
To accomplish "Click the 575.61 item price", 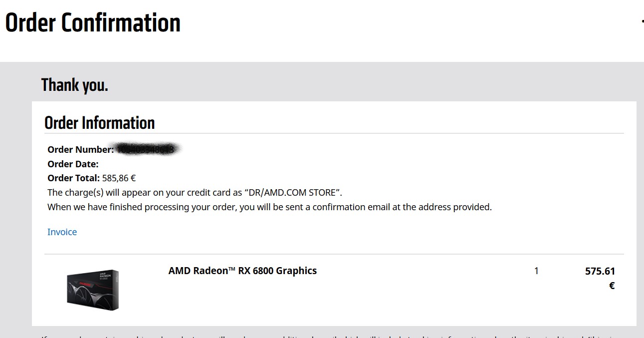I will (600, 272).
